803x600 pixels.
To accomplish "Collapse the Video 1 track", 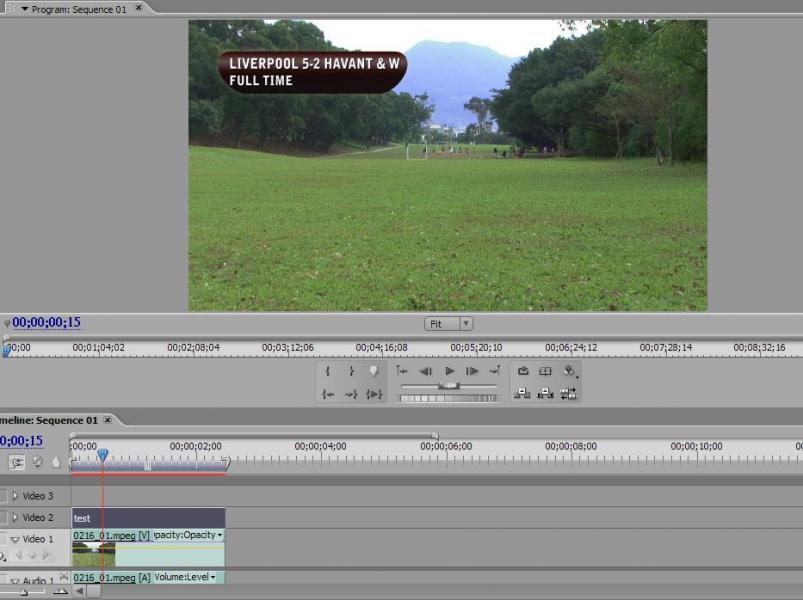I will 15,540.
